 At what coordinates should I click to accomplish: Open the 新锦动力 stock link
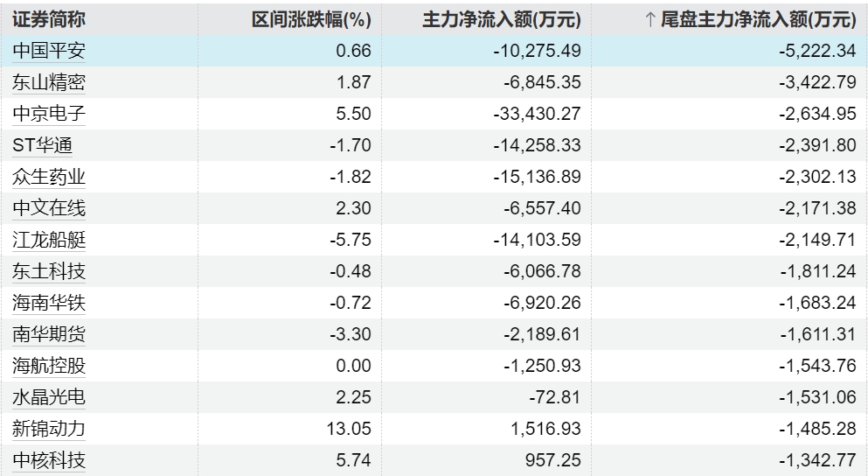pos(49,429)
